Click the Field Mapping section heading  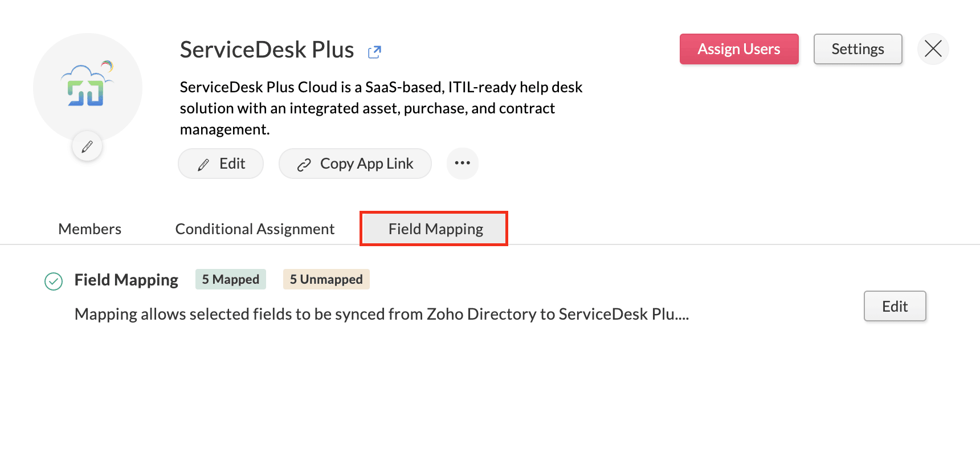pos(126,280)
